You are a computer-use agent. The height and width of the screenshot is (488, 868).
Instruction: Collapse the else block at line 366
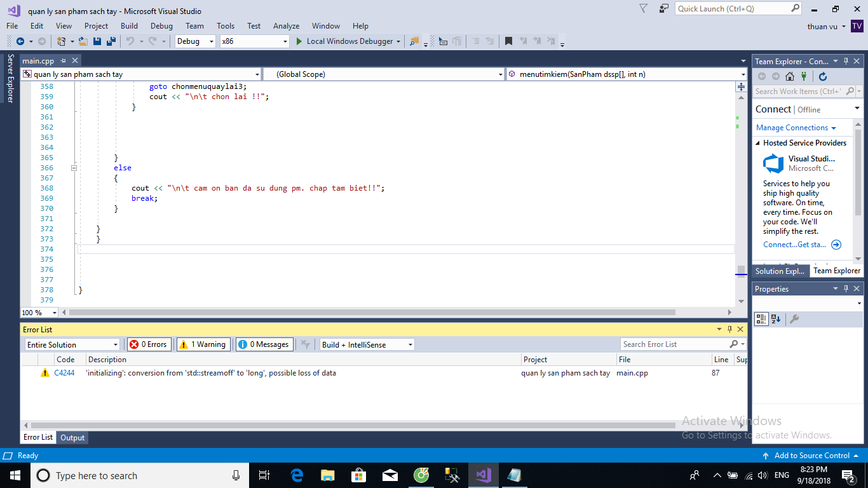pyautogui.click(x=74, y=168)
